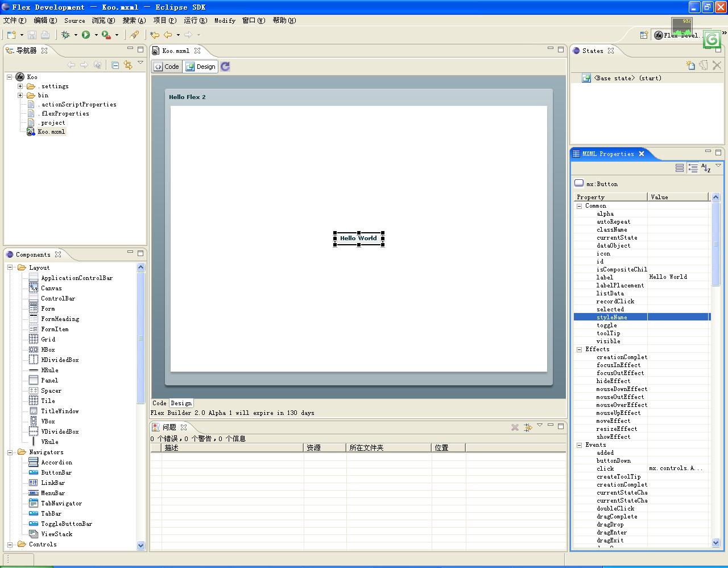Collapse the Common properties category
The width and height of the screenshot is (728, 568).
(580, 206)
